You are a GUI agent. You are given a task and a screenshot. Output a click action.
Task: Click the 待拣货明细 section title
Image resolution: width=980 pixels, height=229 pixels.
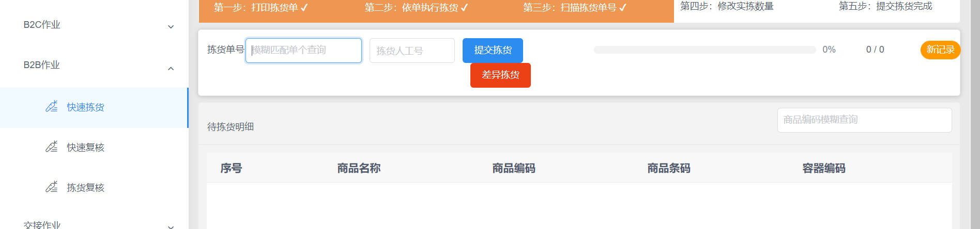231,127
